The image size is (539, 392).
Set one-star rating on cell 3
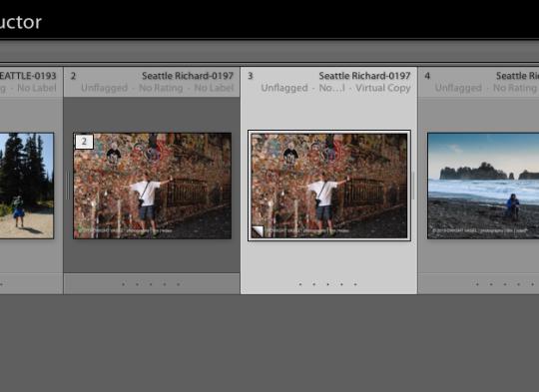click(300, 284)
